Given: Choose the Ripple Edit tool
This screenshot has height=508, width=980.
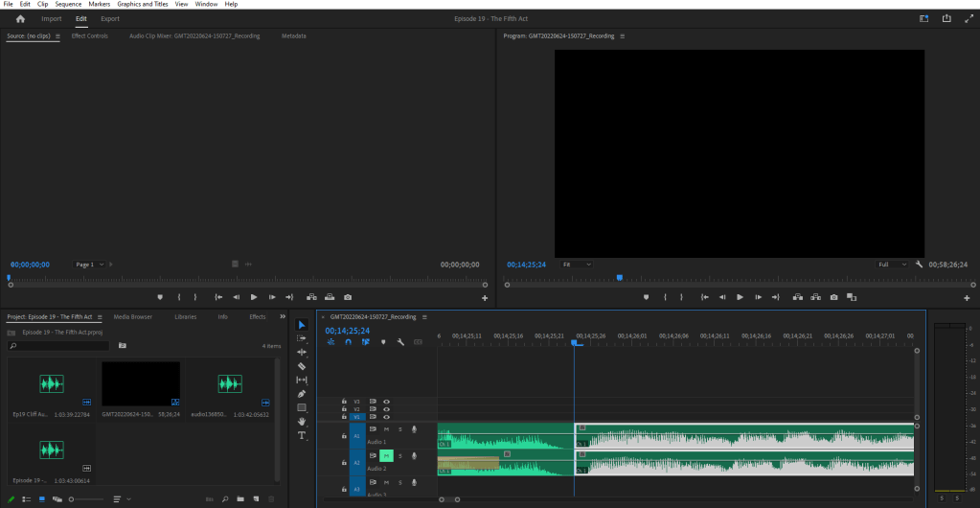Looking at the screenshot, I should coord(302,352).
